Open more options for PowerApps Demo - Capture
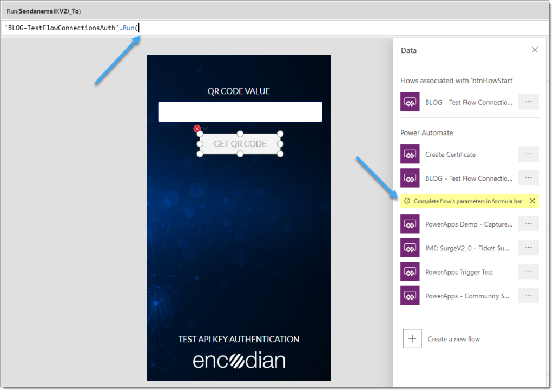The image size is (554, 392). 528,224
